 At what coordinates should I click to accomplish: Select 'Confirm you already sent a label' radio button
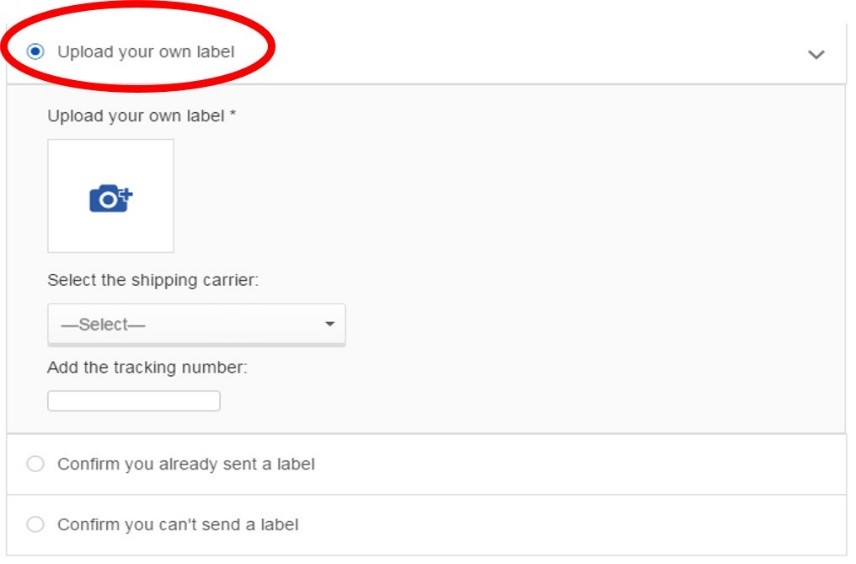pos(36,464)
